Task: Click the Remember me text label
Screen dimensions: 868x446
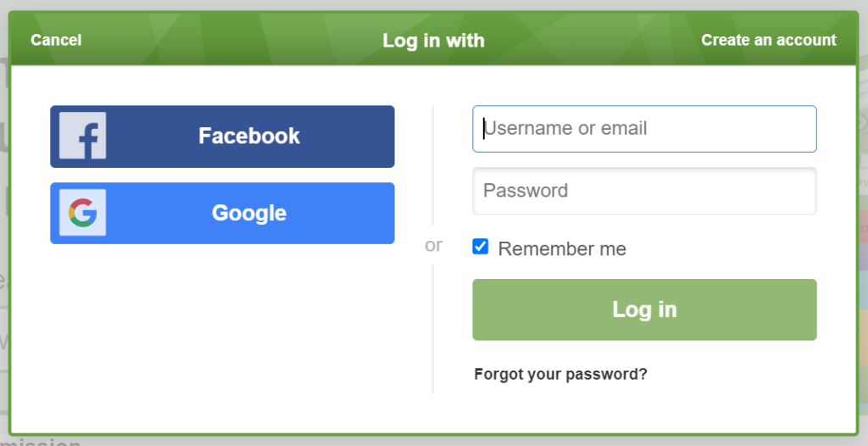Action: point(562,249)
